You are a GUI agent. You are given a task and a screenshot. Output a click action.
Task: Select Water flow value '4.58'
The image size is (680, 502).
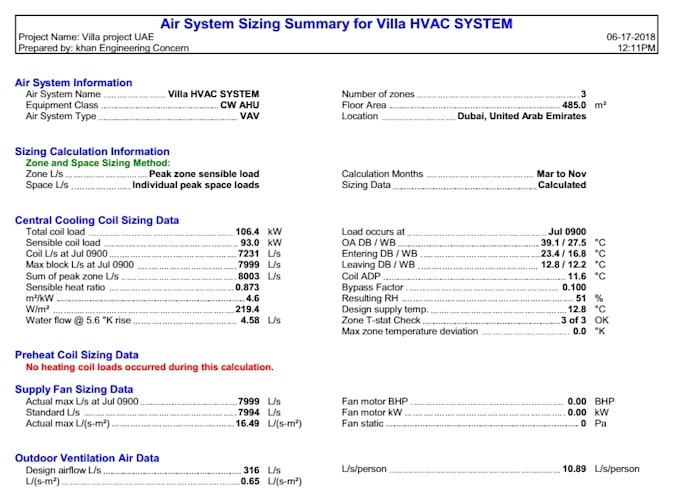click(x=250, y=320)
